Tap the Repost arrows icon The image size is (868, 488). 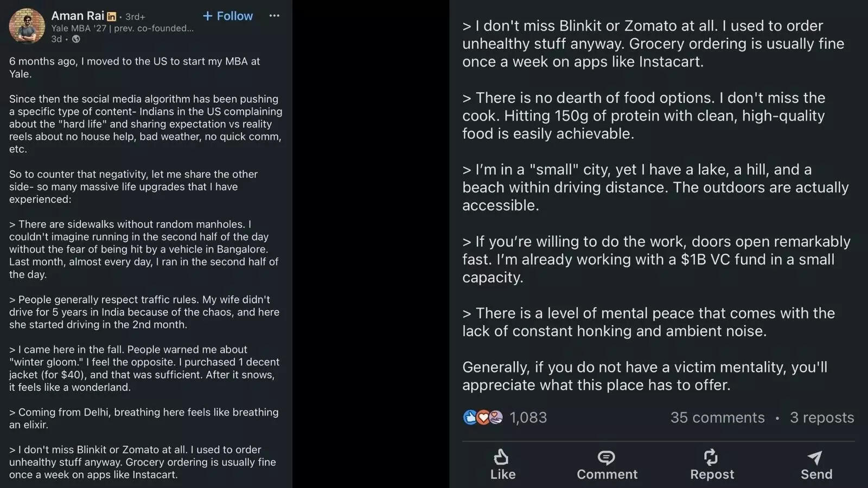click(711, 457)
